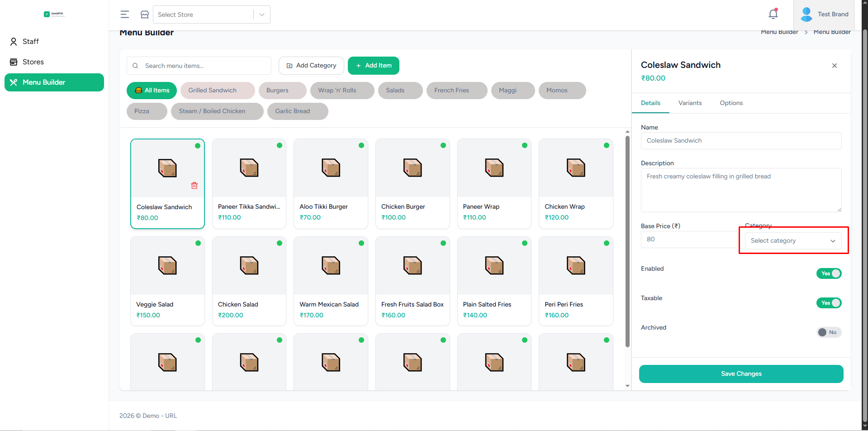Open the notifications bell
Screen dimensions: 868x431
click(773, 14)
